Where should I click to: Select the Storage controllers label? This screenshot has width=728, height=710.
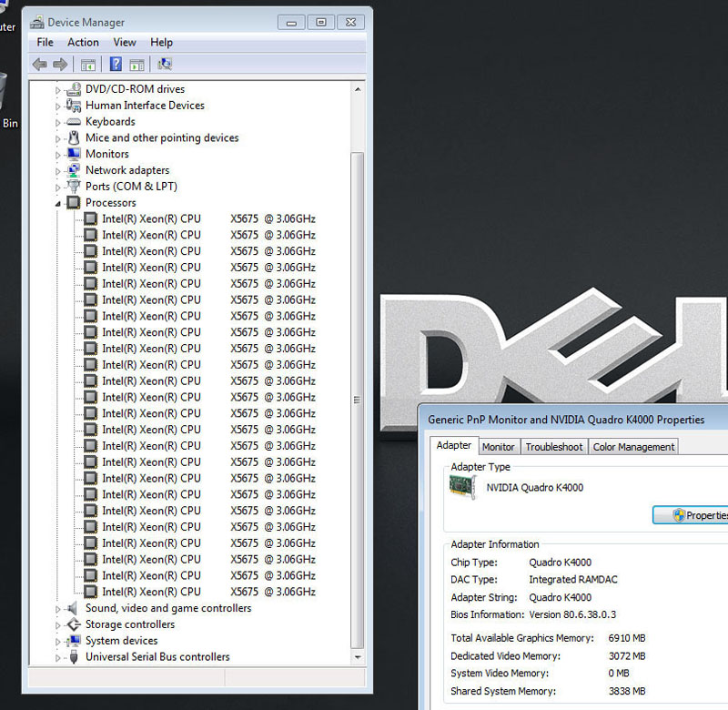130,624
